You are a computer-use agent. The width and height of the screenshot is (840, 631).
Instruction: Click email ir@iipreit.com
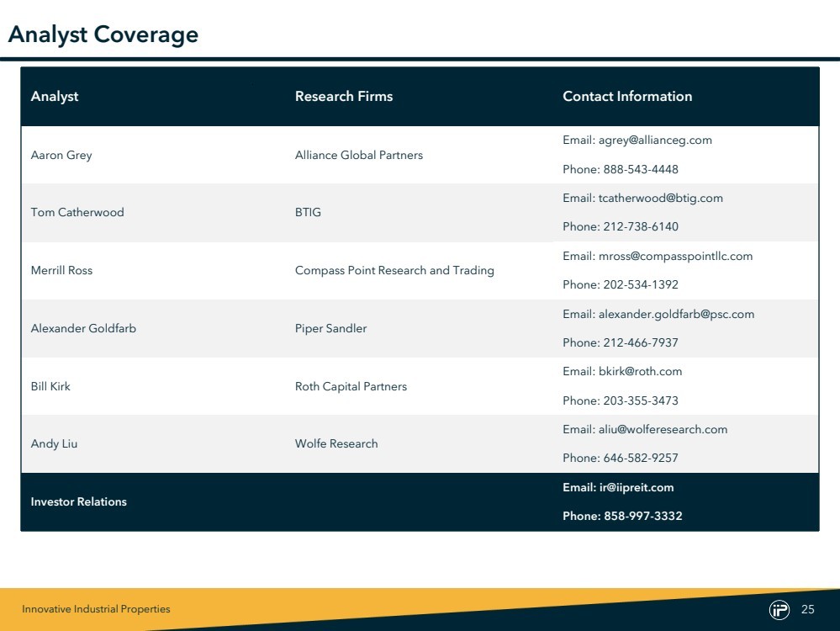(x=637, y=488)
